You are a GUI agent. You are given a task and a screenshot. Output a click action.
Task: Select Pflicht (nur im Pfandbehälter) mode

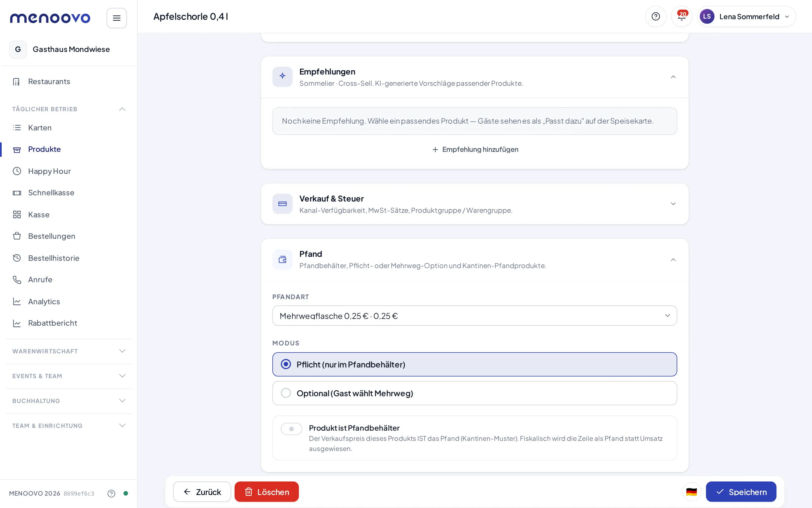tap(475, 364)
